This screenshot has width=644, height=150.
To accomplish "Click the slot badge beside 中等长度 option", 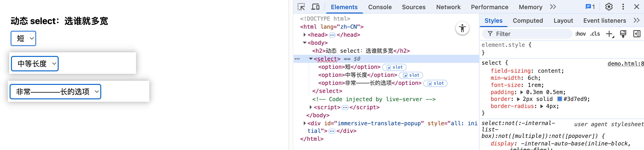I will (411, 75).
